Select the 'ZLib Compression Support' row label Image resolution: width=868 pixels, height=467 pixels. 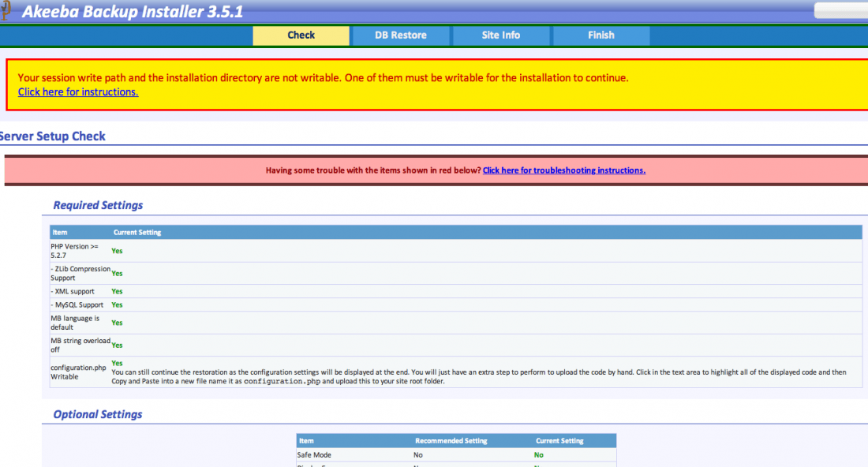point(80,274)
